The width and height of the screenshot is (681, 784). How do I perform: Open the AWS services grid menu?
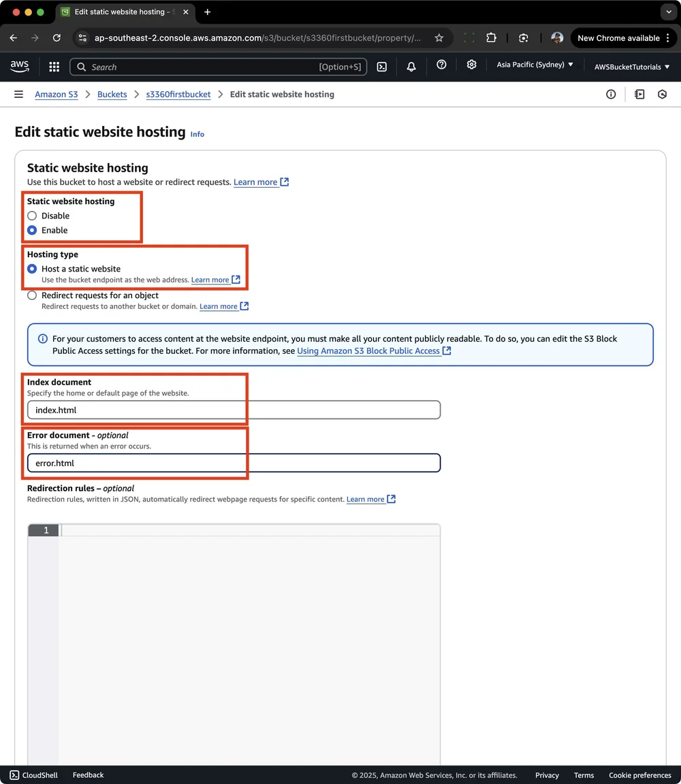click(x=54, y=67)
